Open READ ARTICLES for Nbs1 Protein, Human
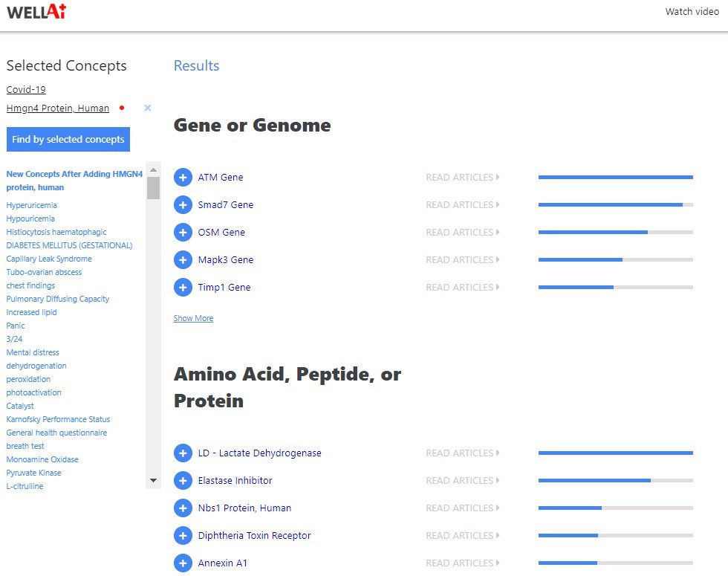This screenshot has height=576, width=728. [x=462, y=508]
